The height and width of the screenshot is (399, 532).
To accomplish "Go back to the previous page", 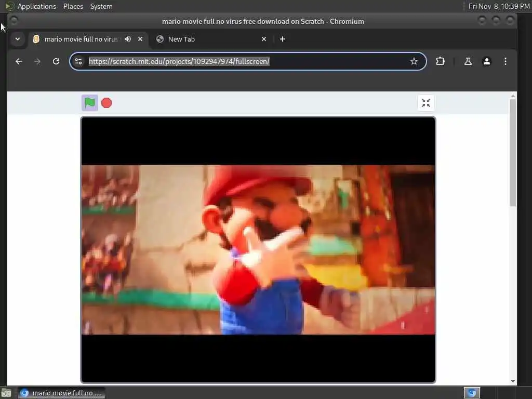I will tap(19, 61).
